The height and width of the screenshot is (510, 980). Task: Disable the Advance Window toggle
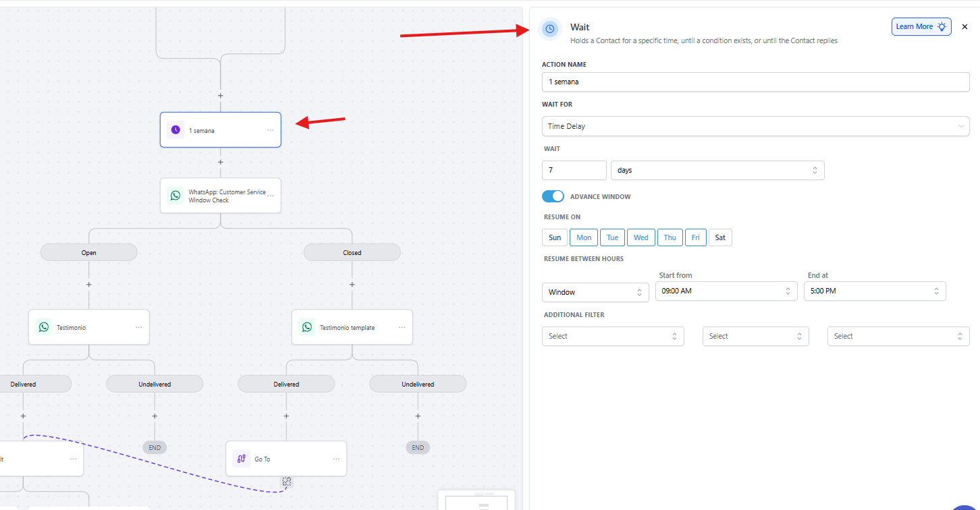click(x=553, y=196)
